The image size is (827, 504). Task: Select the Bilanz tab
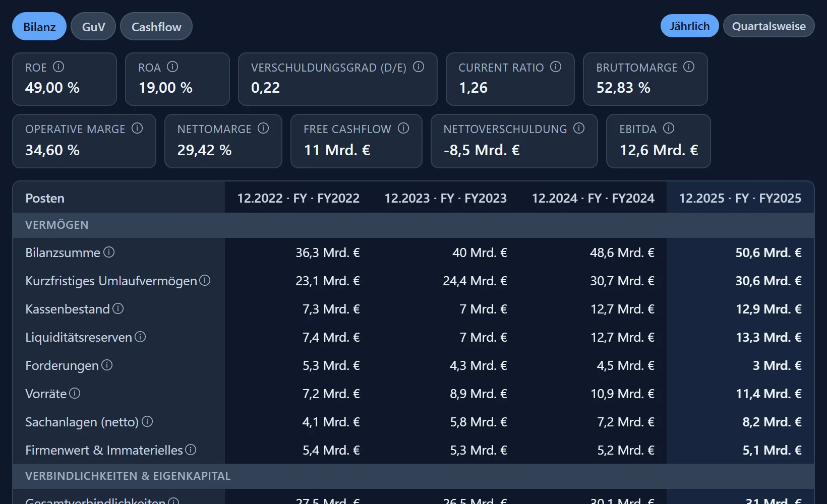click(x=39, y=27)
